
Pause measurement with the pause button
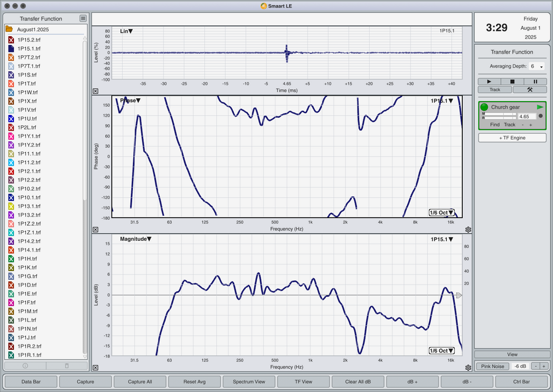pyautogui.click(x=535, y=82)
